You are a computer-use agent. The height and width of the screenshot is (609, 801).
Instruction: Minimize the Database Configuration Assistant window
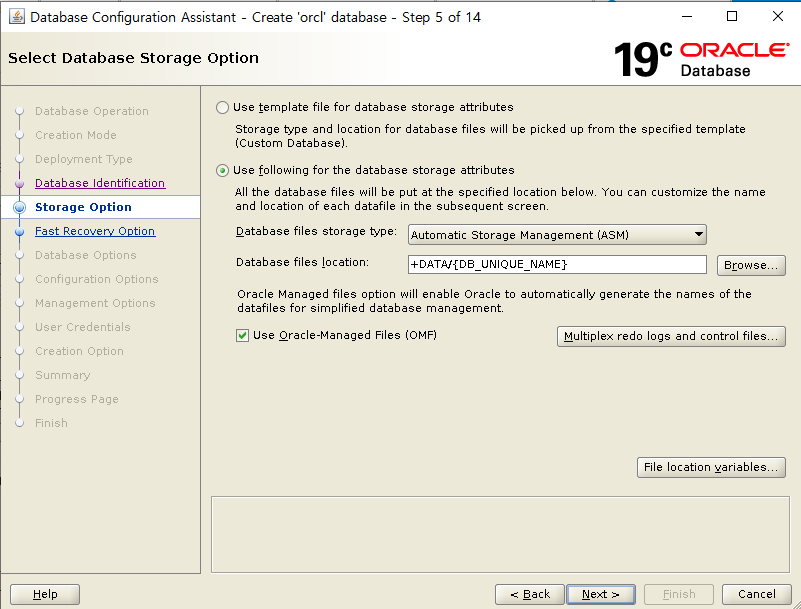click(x=687, y=16)
